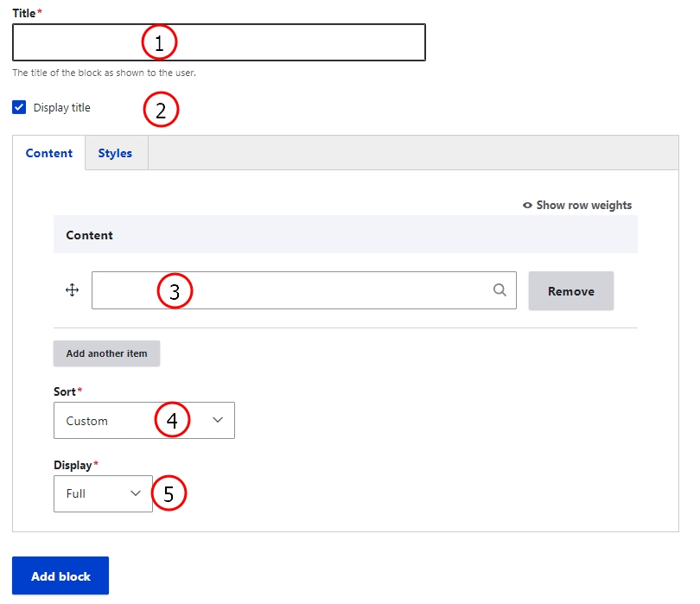The width and height of the screenshot is (700, 604).
Task: Click the content autocomplete search field
Action: pos(304,290)
